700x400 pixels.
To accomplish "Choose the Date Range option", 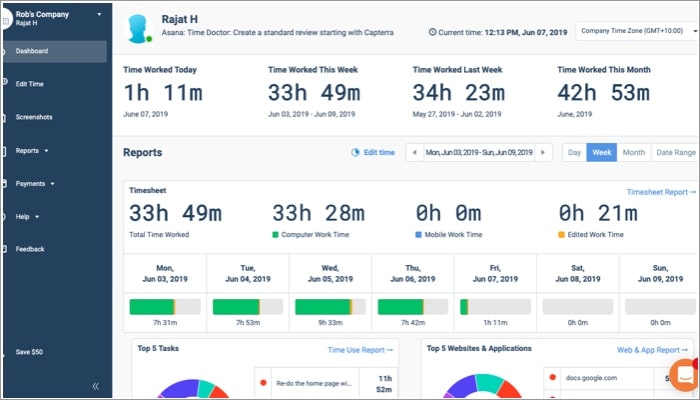I will tap(674, 153).
